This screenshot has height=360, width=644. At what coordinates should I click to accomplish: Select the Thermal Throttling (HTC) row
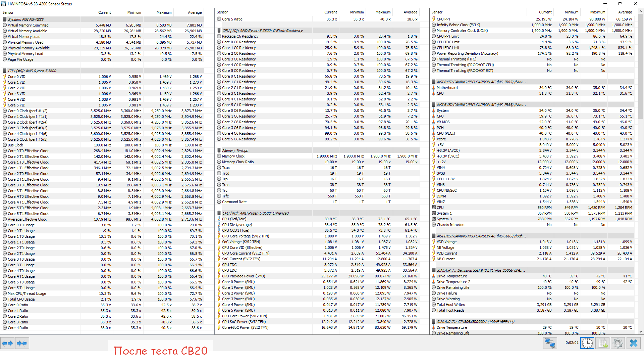click(532, 59)
